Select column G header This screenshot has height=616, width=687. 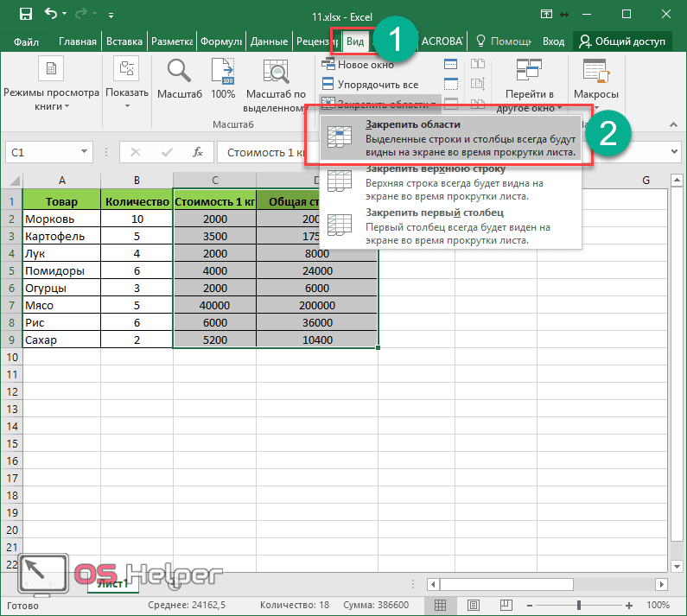click(646, 180)
